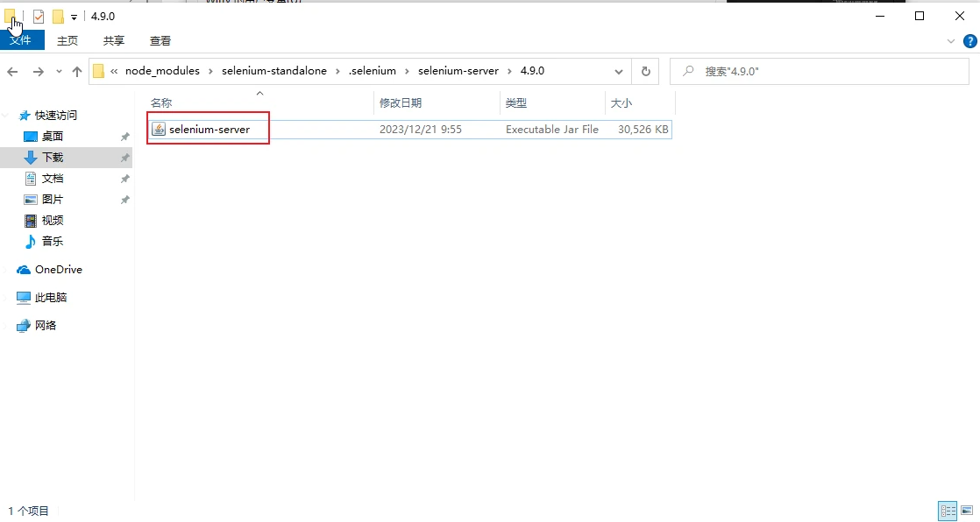Screen dimensions: 980x522
Task: Expand subfolders after .selenium breadcrumb
Action: [x=407, y=71]
